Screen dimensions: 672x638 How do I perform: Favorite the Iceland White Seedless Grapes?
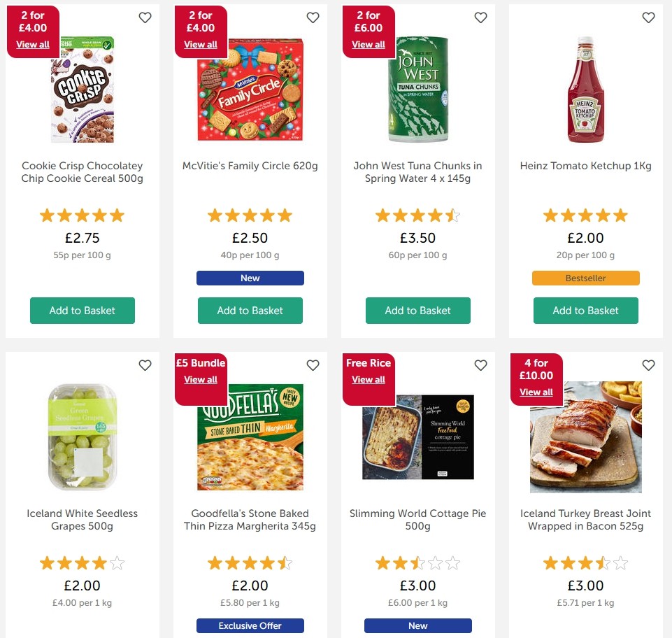point(145,365)
